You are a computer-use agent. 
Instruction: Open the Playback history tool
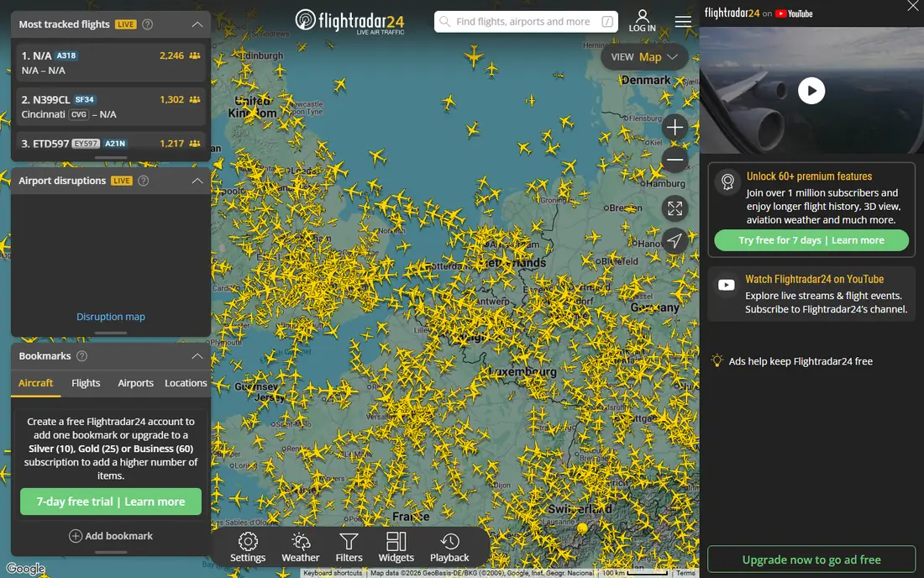[449, 548]
